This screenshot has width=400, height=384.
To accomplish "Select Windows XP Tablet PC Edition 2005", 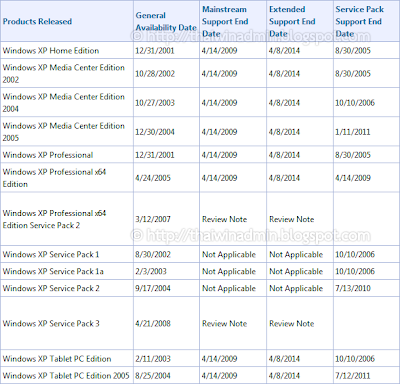I will (66, 376).
